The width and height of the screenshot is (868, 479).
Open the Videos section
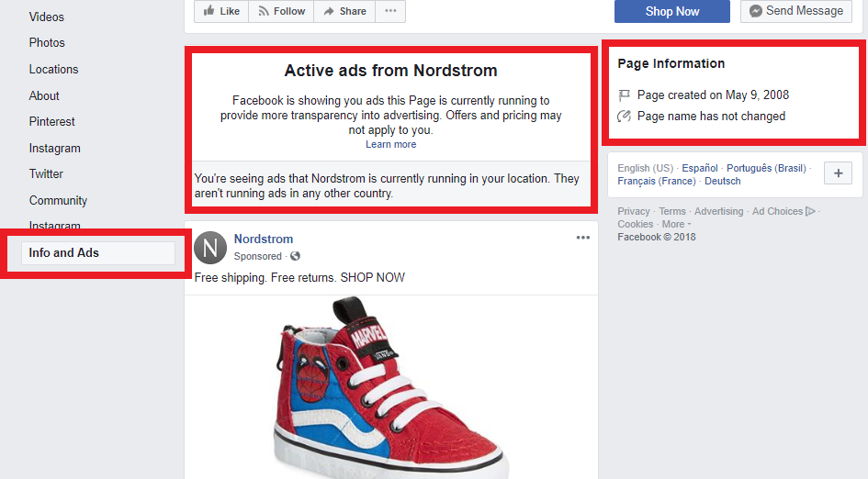(x=47, y=17)
